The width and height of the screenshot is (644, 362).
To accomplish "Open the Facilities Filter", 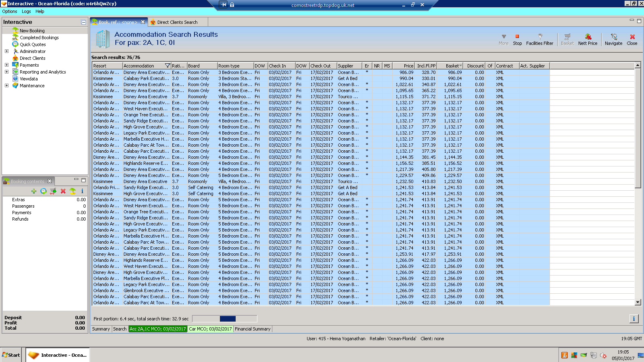I will (539, 40).
